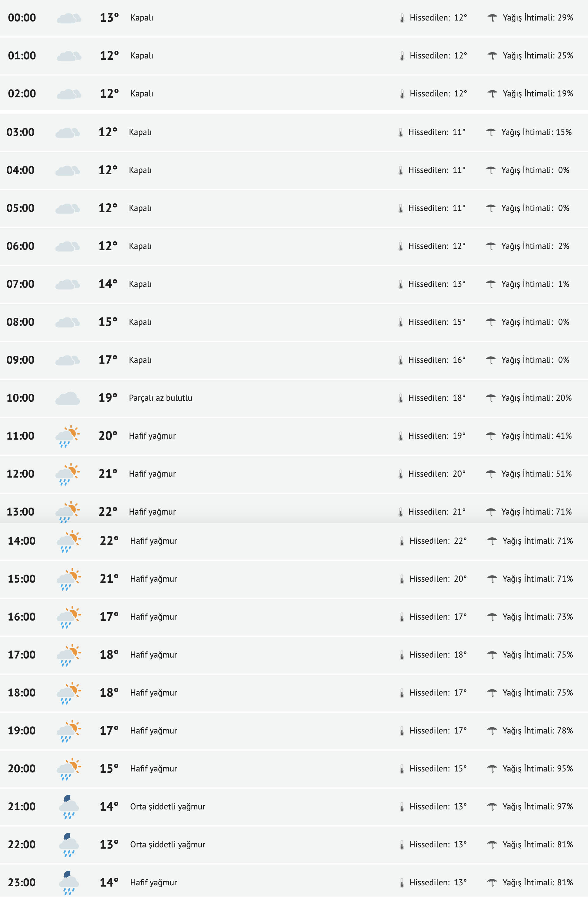Screen dimensions: 588x908
Task: Click "Parçalı az bulutlu" description text
Action: pos(160,398)
